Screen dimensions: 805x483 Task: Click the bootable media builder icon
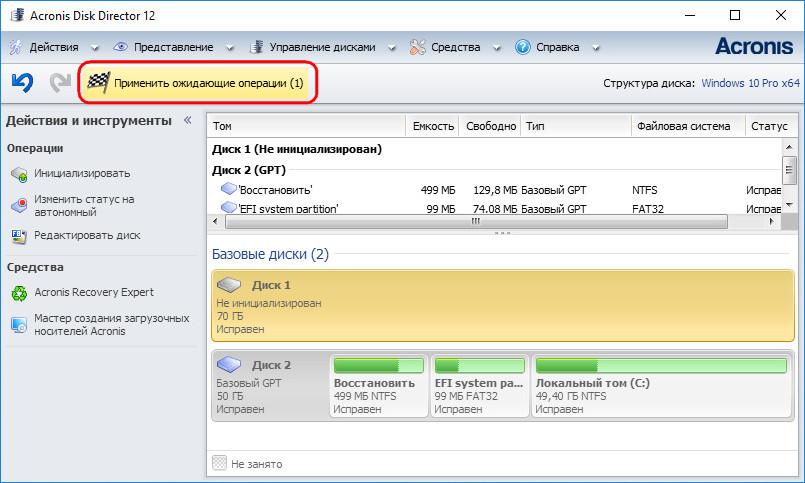click(19, 325)
